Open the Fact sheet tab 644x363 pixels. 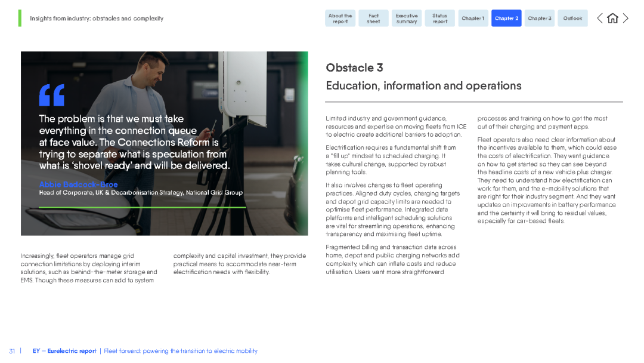coord(373,18)
